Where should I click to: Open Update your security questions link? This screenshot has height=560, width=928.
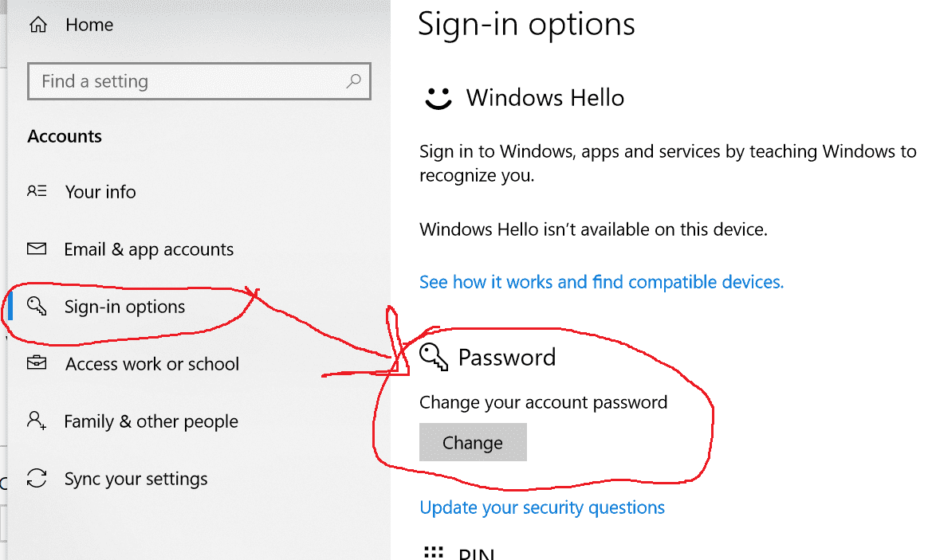(542, 507)
